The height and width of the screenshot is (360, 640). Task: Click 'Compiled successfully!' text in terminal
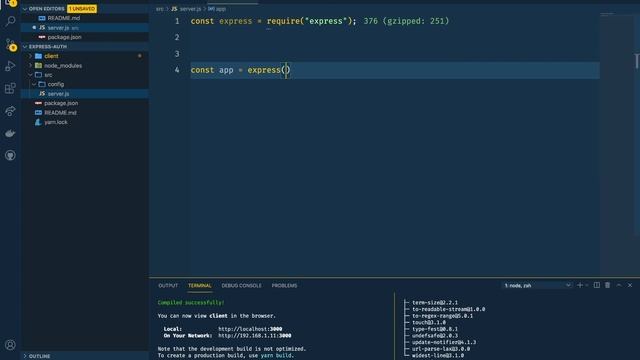(191, 302)
